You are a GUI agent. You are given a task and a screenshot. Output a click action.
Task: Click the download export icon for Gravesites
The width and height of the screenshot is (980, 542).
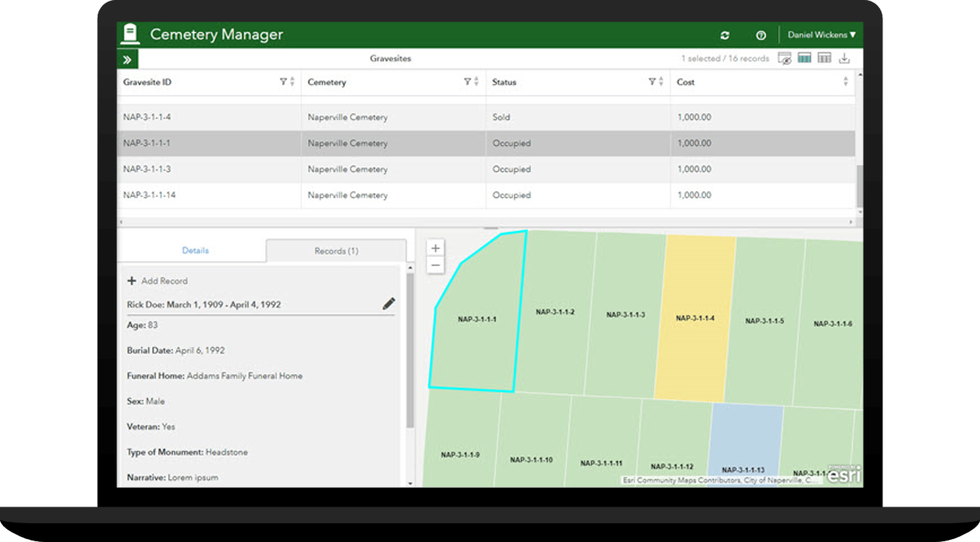844,58
